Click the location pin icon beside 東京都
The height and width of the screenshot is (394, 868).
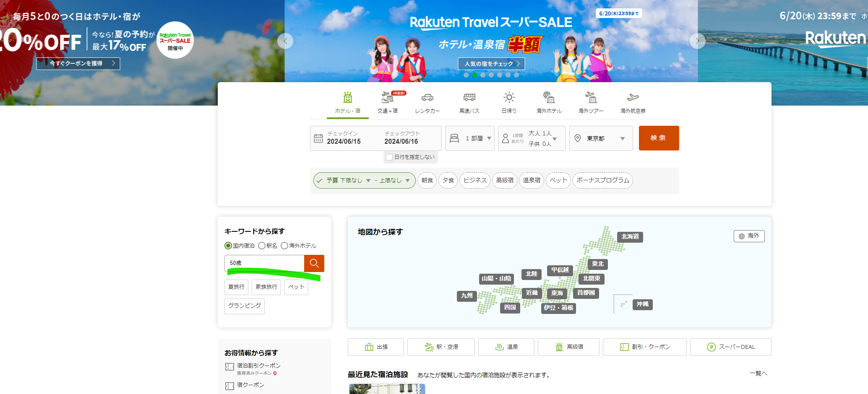click(x=578, y=138)
